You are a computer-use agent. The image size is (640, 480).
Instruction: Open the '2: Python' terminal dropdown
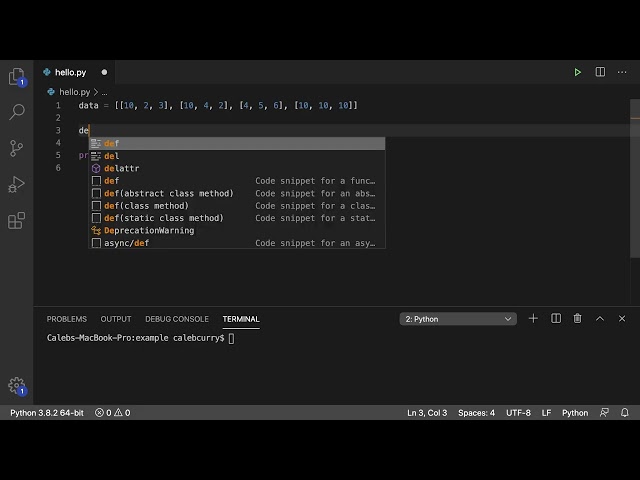point(458,319)
